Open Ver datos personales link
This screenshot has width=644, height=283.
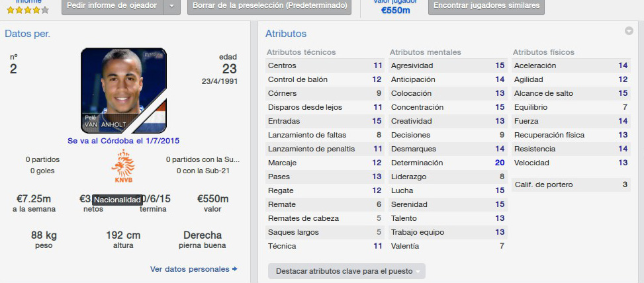click(x=189, y=270)
